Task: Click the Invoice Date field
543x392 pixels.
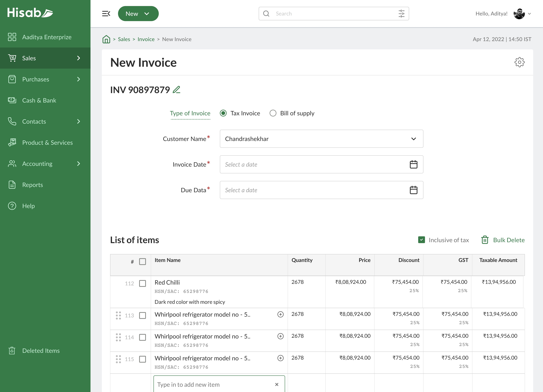Action: point(322,164)
